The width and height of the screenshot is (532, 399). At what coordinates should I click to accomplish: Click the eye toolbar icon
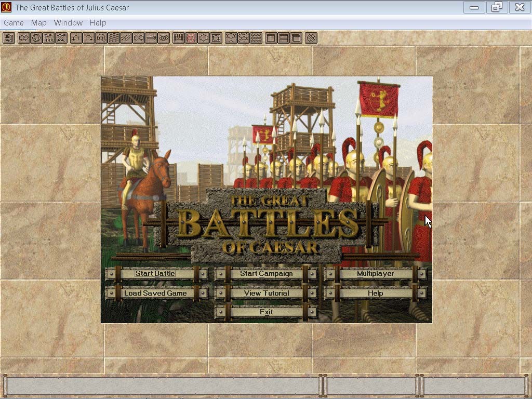[x=164, y=37]
